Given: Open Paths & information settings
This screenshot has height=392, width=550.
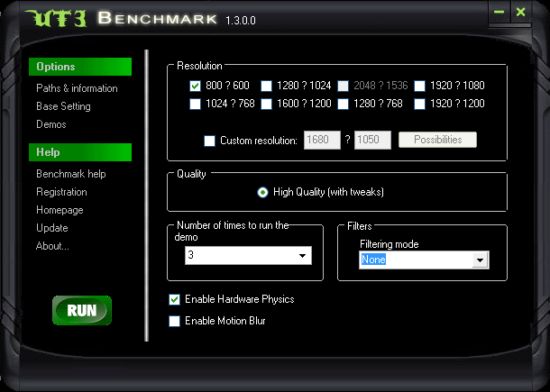Looking at the screenshot, I should [x=77, y=88].
